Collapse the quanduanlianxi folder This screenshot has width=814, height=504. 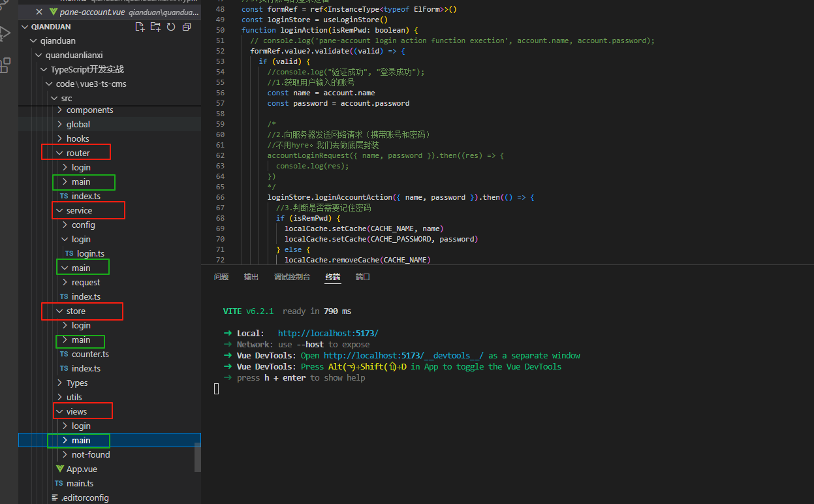pos(40,55)
